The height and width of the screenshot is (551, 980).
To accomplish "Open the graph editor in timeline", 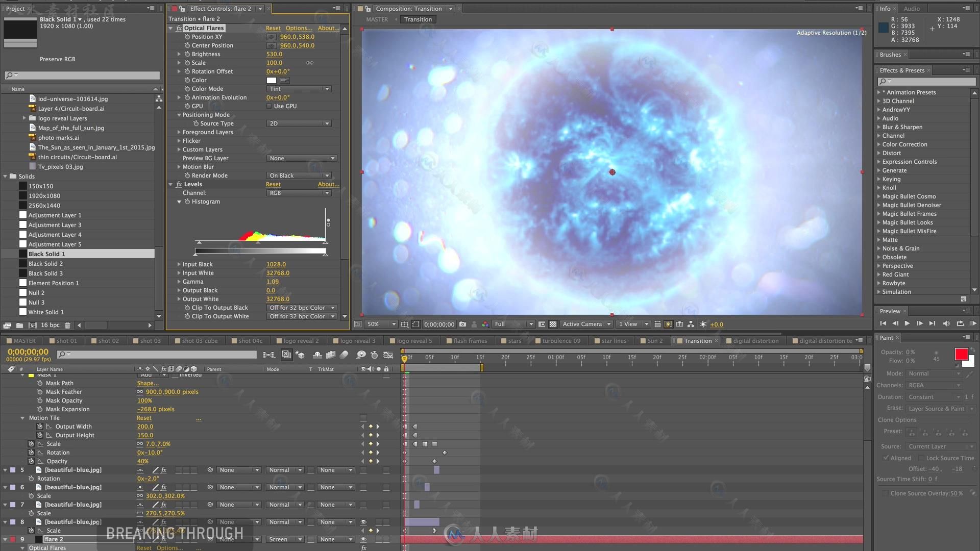I will (x=388, y=355).
